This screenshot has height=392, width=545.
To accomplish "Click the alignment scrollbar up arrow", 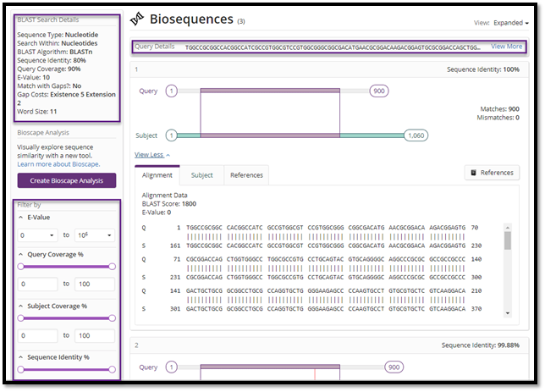I will coord(508,228).
